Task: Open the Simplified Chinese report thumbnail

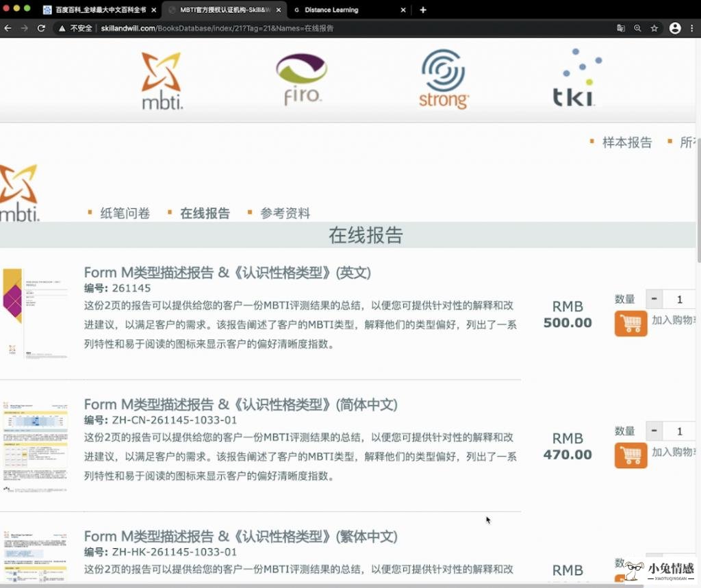Action: click(35, 446)
